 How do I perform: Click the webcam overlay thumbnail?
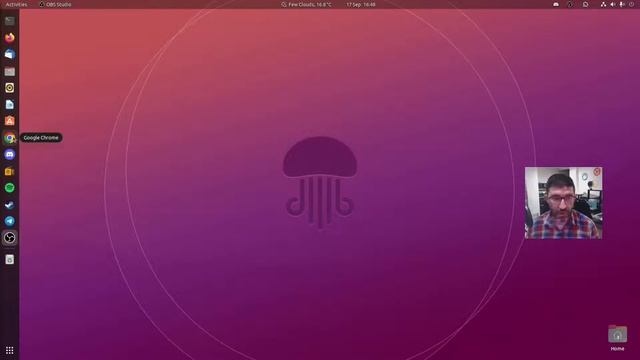563,203
